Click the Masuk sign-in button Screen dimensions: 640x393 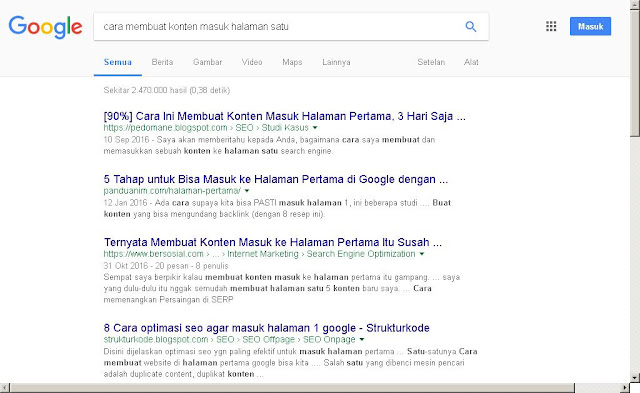tap(590, 27)
